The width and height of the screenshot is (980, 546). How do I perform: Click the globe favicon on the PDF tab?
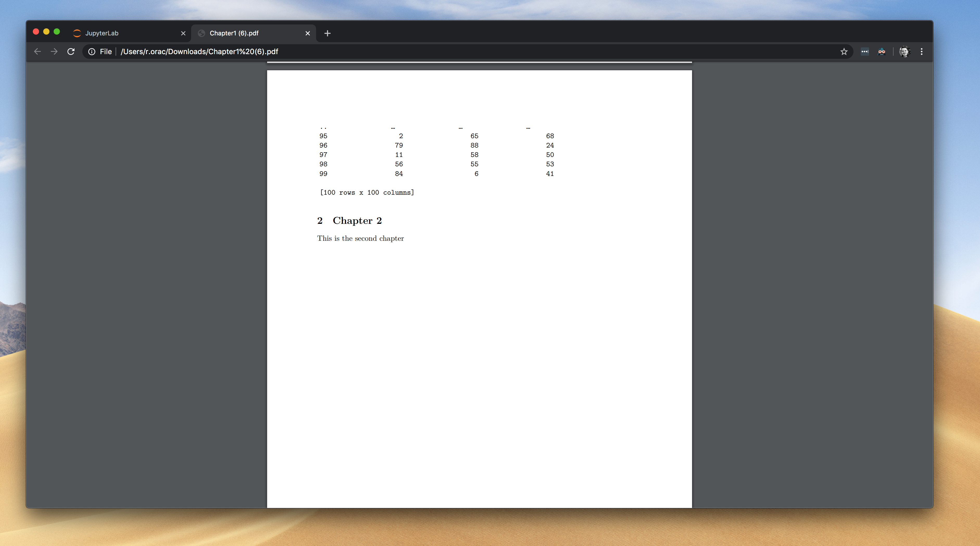tap(201, 33)
